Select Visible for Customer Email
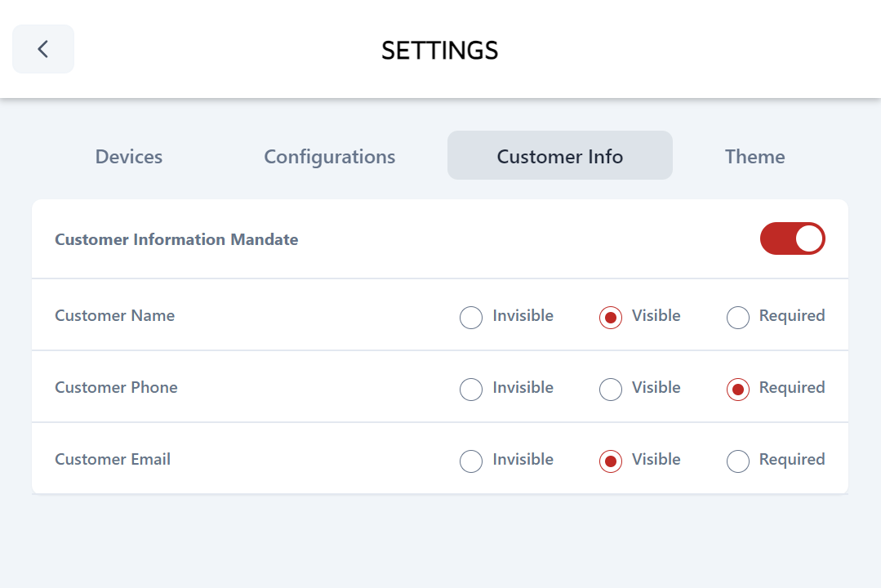Screen dimensions: 881x588 [611, 461]
